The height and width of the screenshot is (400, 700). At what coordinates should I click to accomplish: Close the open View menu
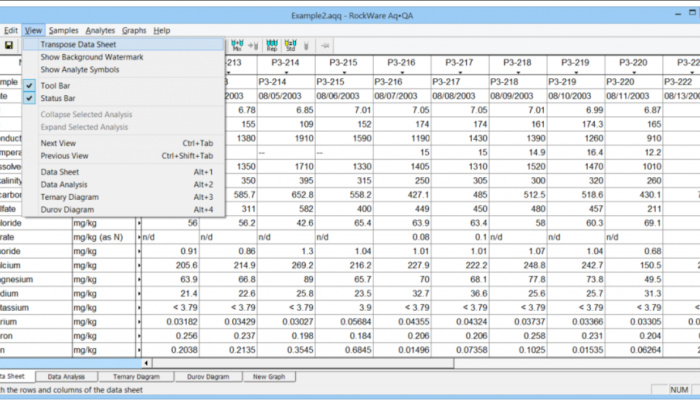coord(33,30)
